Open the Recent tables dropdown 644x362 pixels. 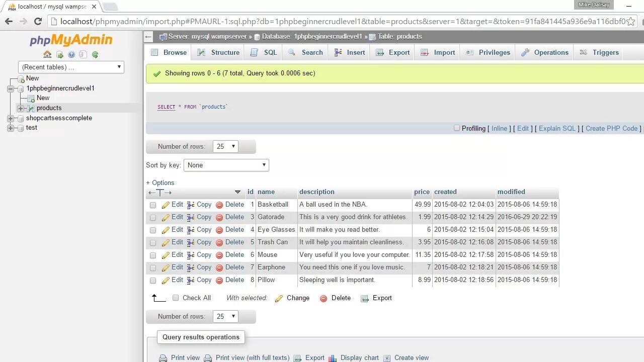coord(71,67)
